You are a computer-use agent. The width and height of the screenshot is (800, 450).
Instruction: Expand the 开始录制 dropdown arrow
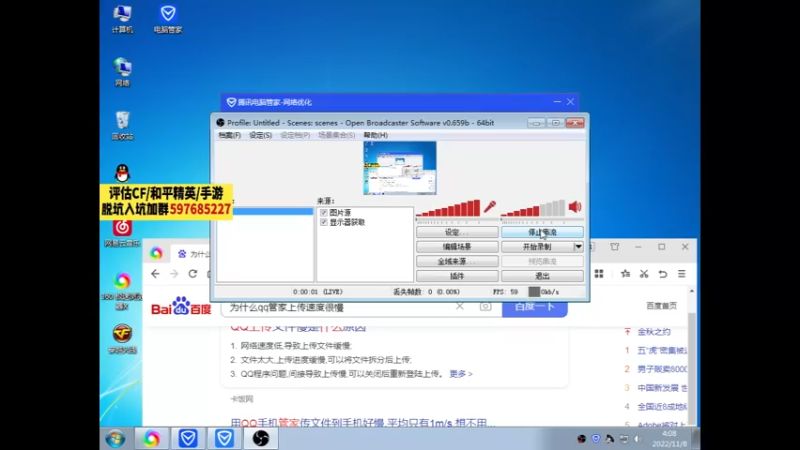point(578,246)
